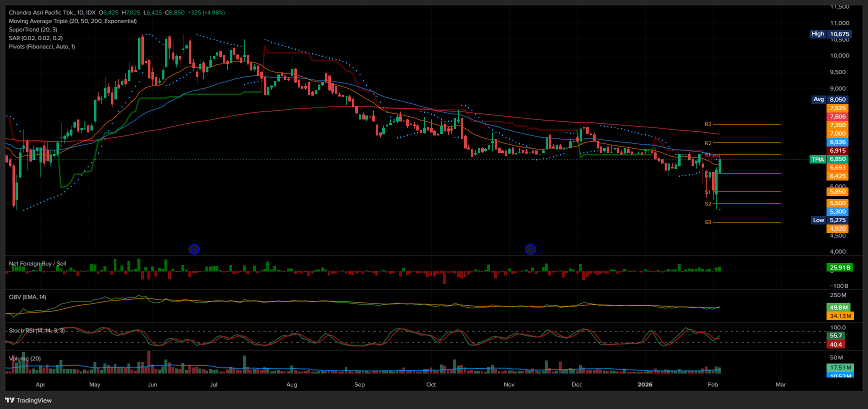Select the Volume (20) pane label
This screenshot has height=409, width=868.
[25, 358]
